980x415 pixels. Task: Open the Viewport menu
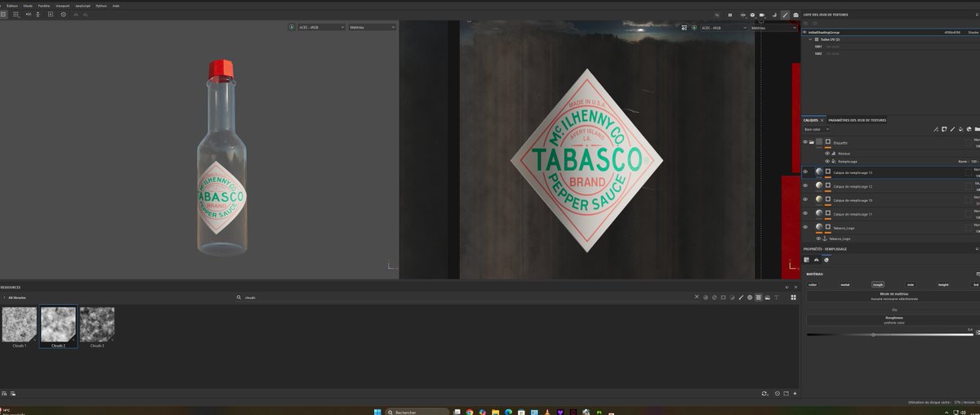tap(63, 5)
